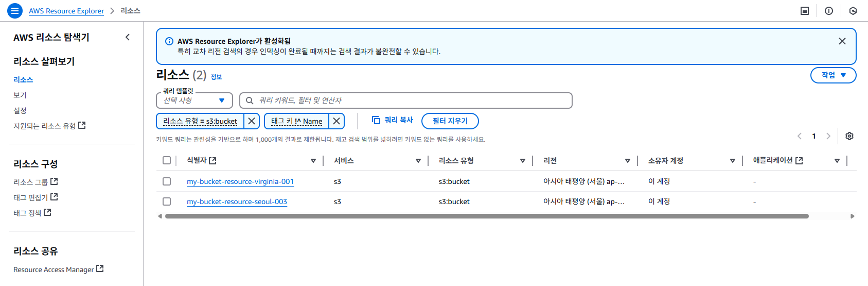Toggle the select-all checkbox in table header

click(167, 160)
